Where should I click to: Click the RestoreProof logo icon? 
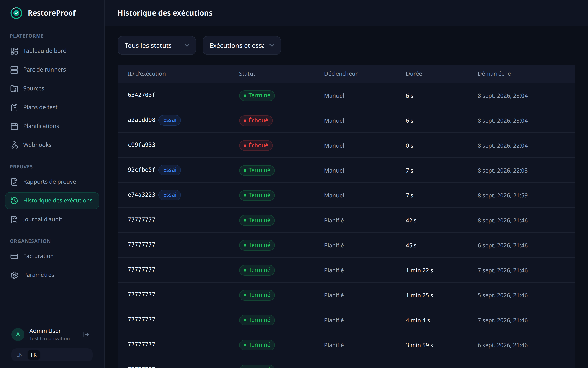tap(16, 13)
